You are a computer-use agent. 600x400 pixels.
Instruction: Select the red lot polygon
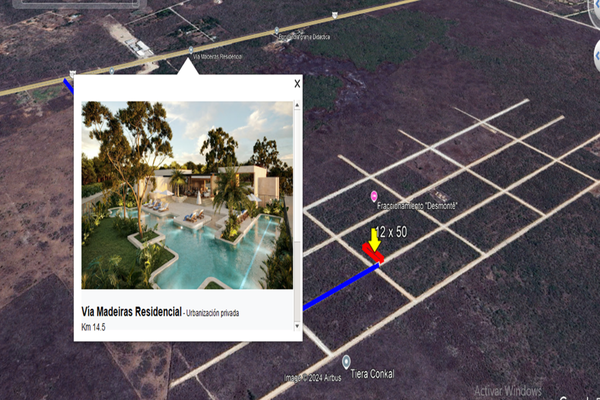[373, 253]
